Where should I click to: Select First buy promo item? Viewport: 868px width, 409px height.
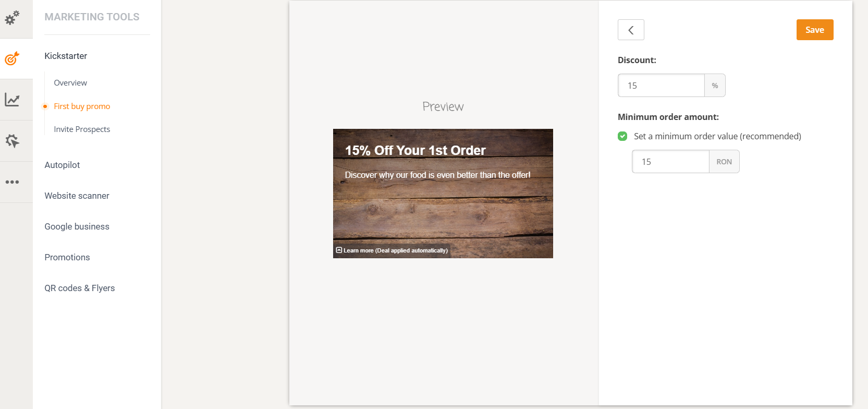(x=82, y=106)
